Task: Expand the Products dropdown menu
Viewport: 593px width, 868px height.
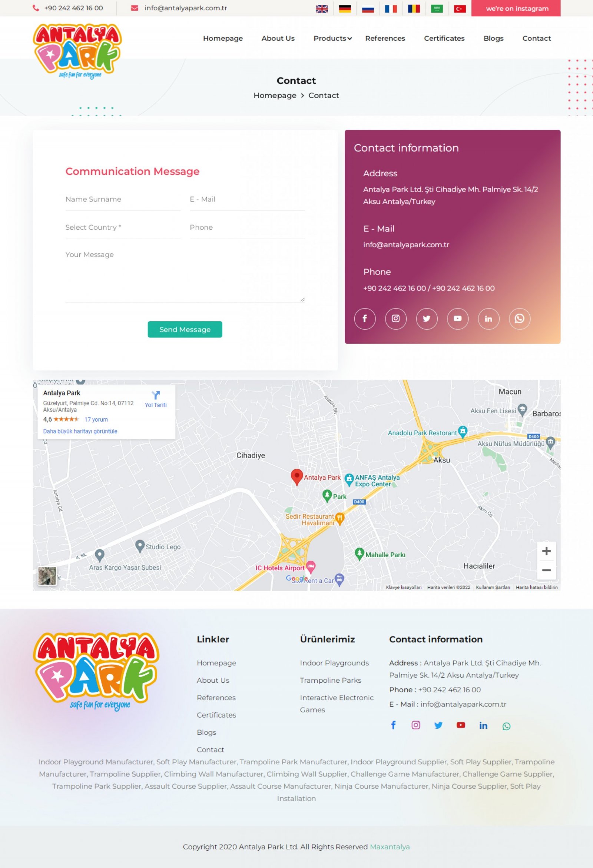Action: coord(332,38)
